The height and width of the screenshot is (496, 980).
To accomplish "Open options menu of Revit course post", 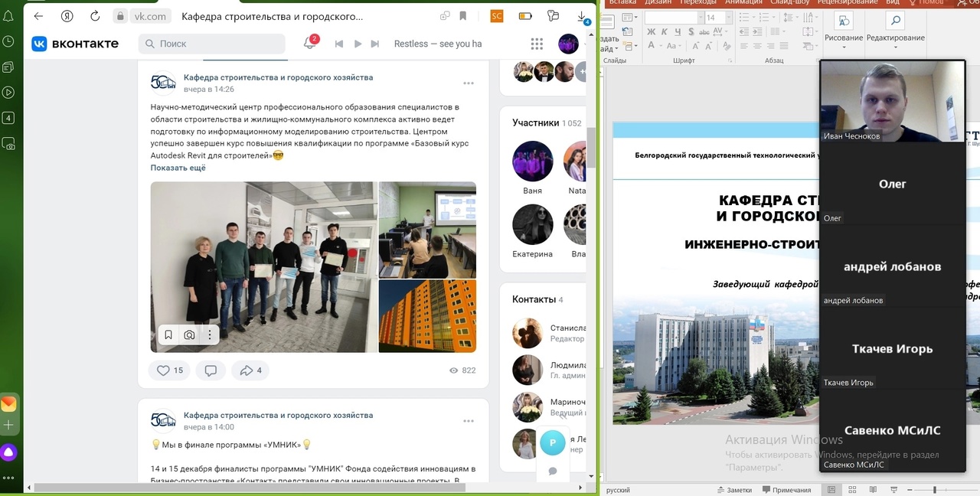I will (469, 83).
